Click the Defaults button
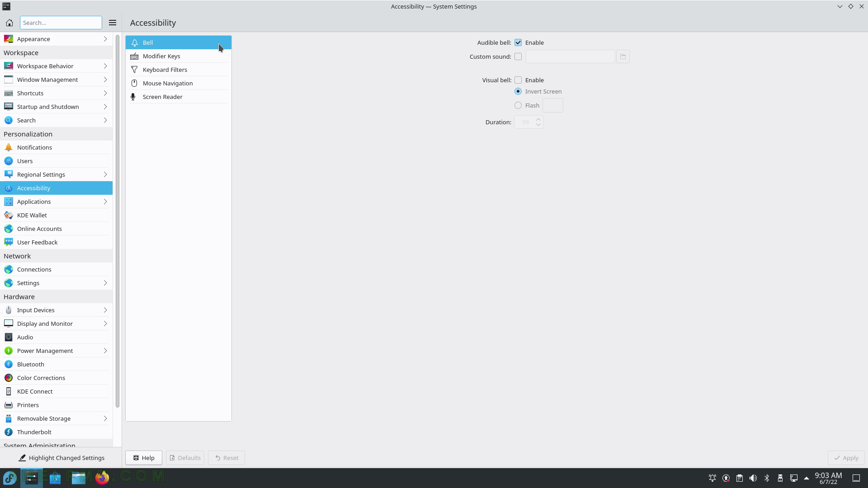The height and width of the screenshot is (488, 868). (x=185, y=458)
